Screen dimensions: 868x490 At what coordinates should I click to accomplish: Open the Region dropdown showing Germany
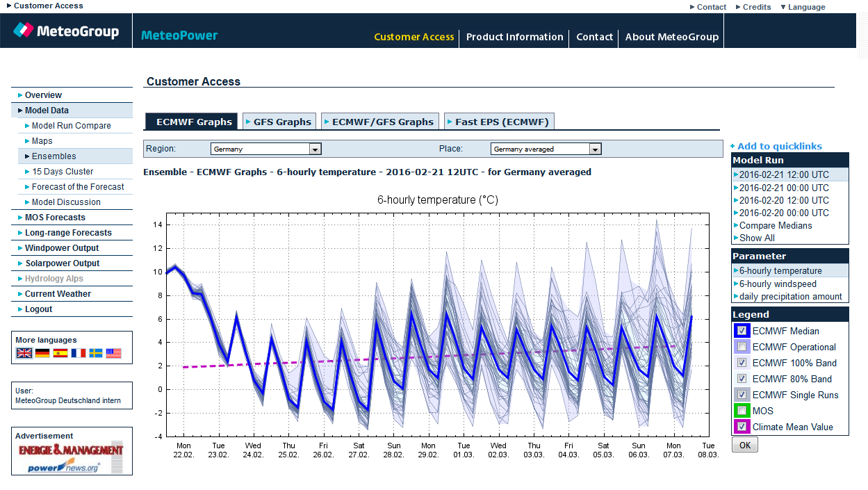point(266,149)
